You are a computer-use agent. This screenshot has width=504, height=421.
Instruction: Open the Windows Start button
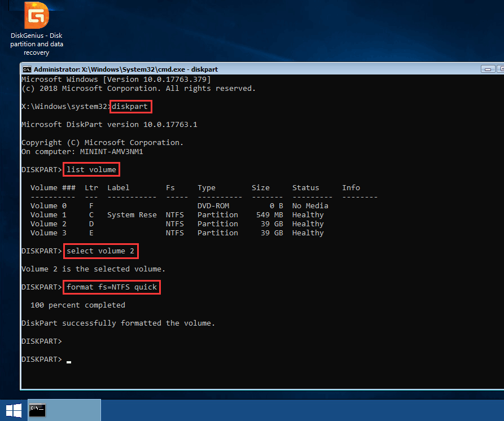(14, 410)
